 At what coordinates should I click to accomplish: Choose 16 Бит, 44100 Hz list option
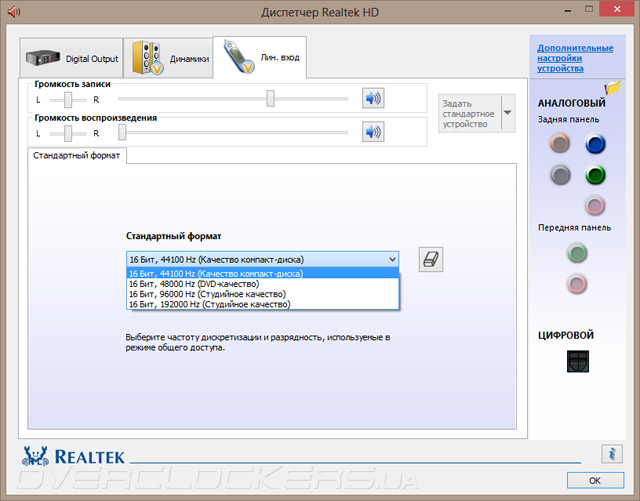coord(262,274)
